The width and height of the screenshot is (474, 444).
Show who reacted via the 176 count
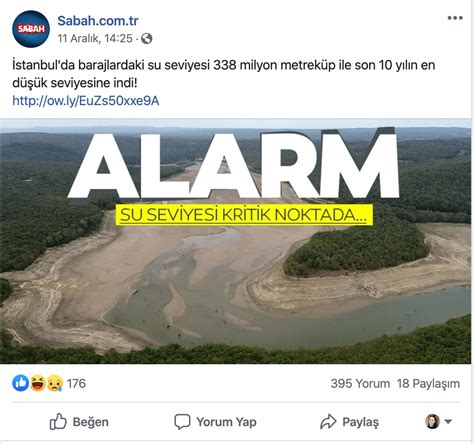(76, 383)
